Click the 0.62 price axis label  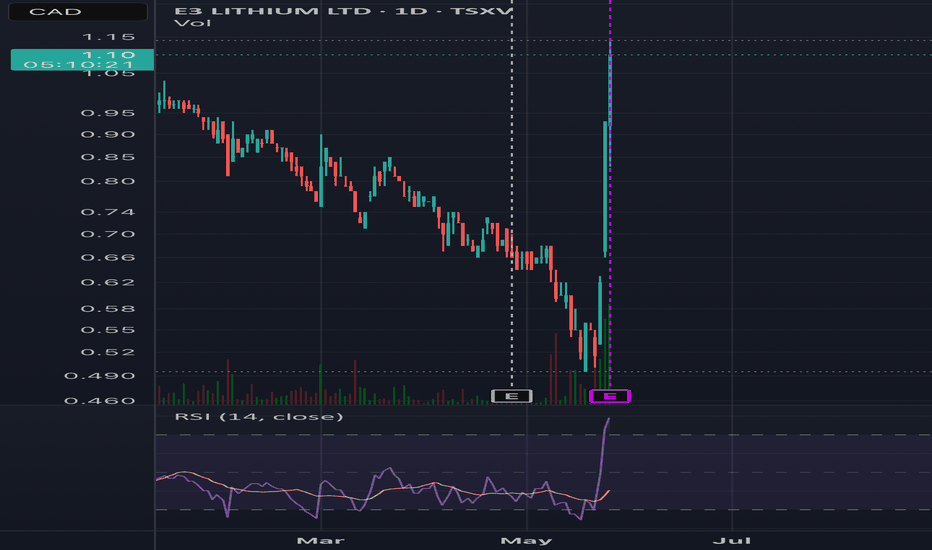coord(108,282)
